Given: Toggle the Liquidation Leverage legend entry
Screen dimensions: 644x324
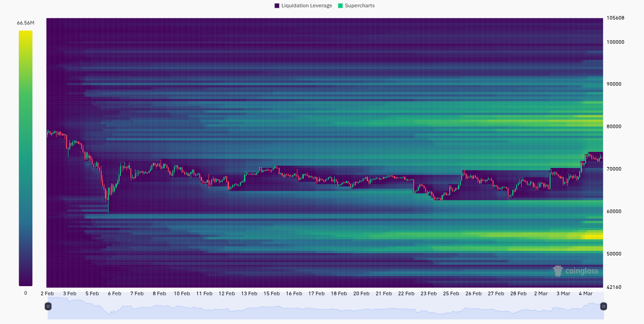Looking at the screenshot, I should 306,5.
